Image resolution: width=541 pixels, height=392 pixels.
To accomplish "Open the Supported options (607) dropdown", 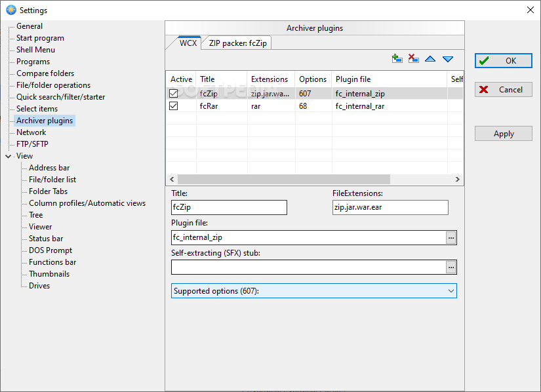I will pos(314,291).
